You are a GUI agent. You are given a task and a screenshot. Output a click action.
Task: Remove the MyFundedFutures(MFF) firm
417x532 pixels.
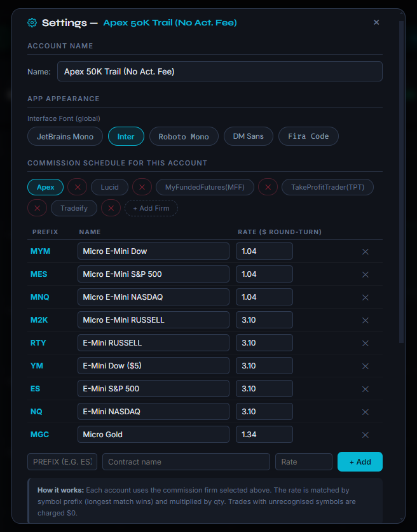(268, 187)
